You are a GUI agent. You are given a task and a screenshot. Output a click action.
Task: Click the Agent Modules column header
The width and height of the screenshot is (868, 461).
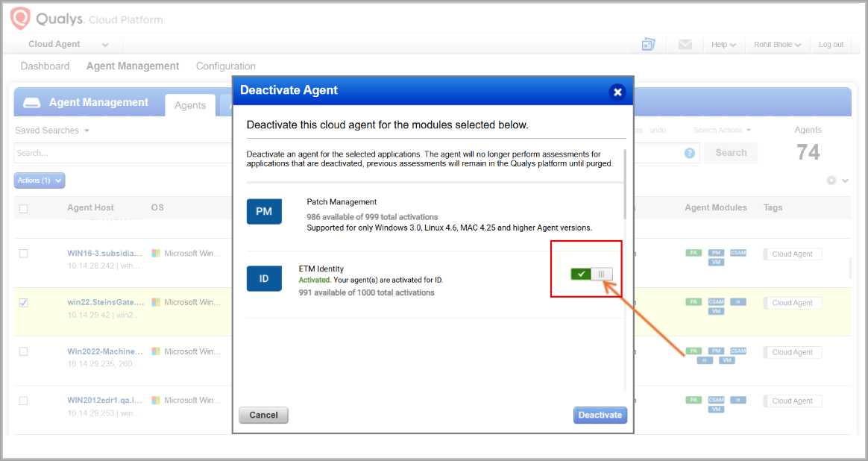coord(716,208)
